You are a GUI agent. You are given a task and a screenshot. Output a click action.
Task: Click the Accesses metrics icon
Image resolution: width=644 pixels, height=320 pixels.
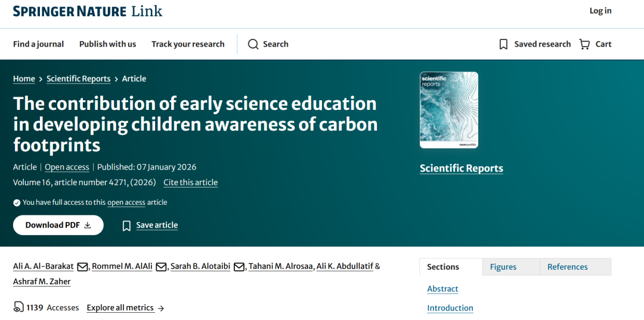tap(18, 307)
